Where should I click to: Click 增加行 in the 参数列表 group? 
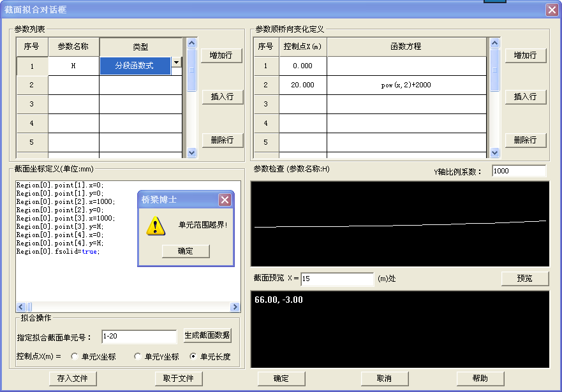(x=221, y=55)
